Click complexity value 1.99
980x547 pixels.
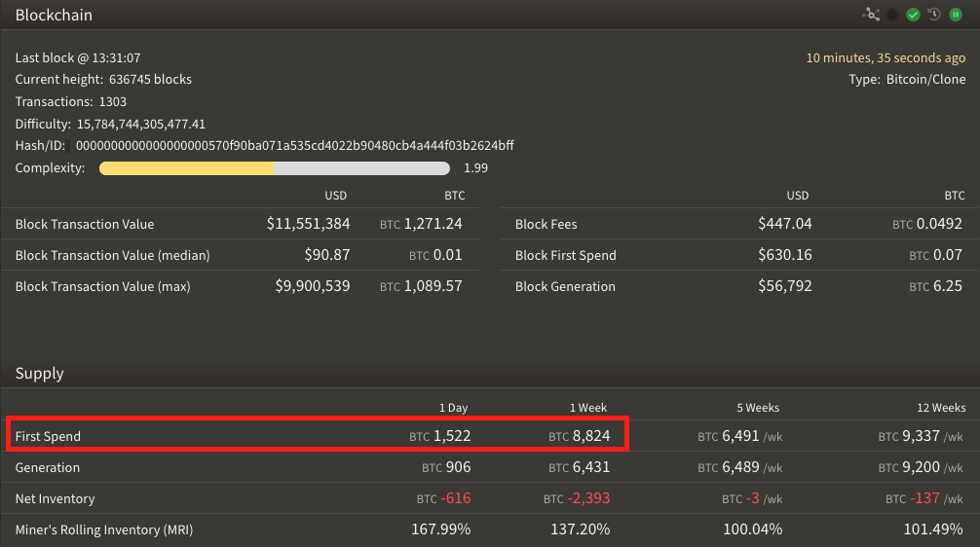click(475, 168)
